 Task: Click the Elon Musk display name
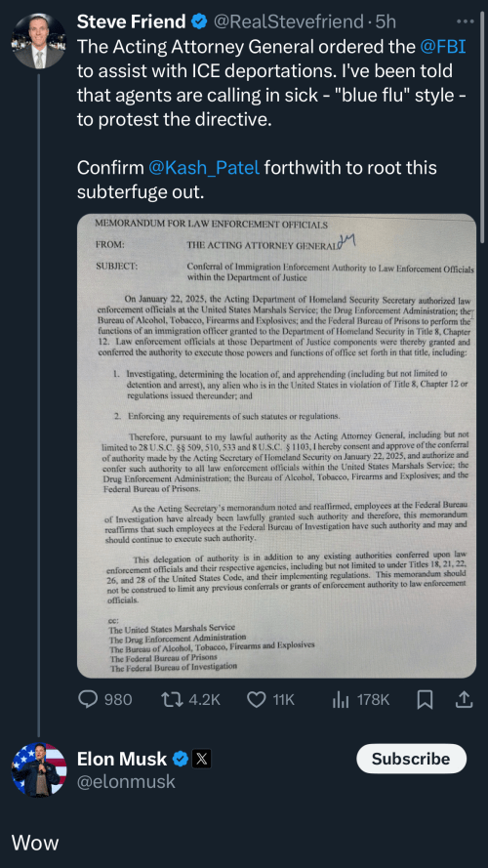pyautogui.click(x=122, y=759)
